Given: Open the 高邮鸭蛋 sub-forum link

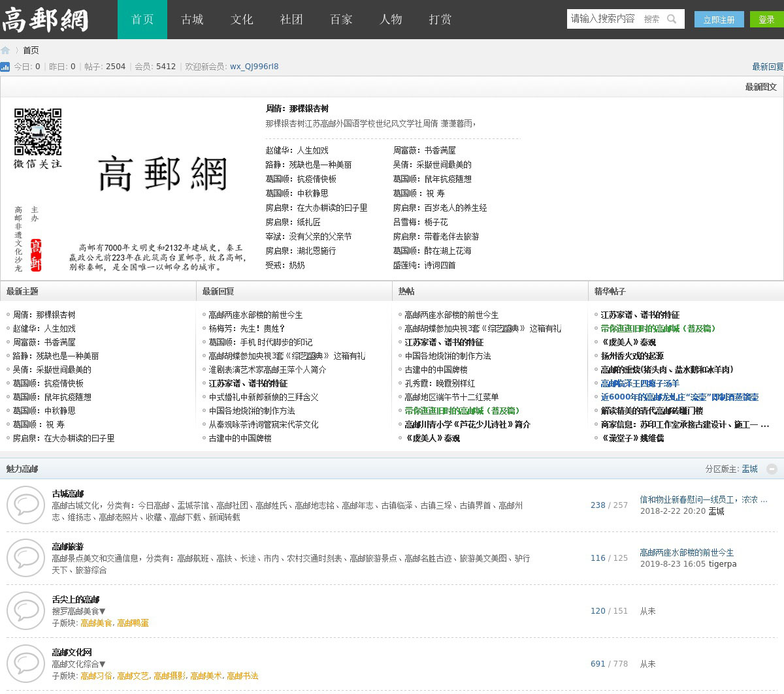Looking at the screenshot, I should tap(133, 623).
